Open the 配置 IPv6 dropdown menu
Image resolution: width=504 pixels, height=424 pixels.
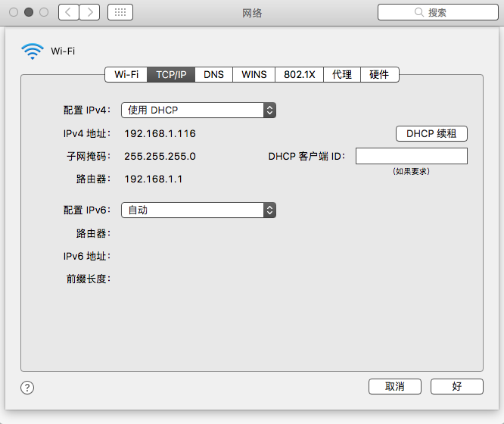click(x=198, y=210)
